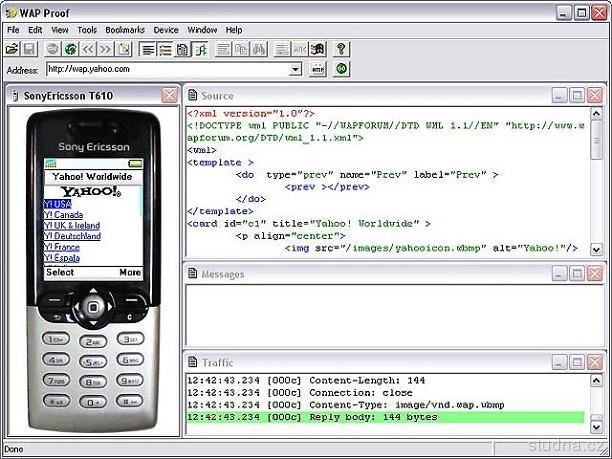Click the grayed-out format lines icon before XML
The image size is (612, 459).
coord(282,49)
